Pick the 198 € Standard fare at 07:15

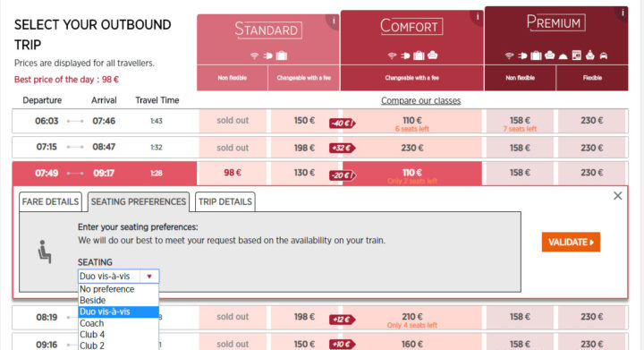click(x=304, y=148)
